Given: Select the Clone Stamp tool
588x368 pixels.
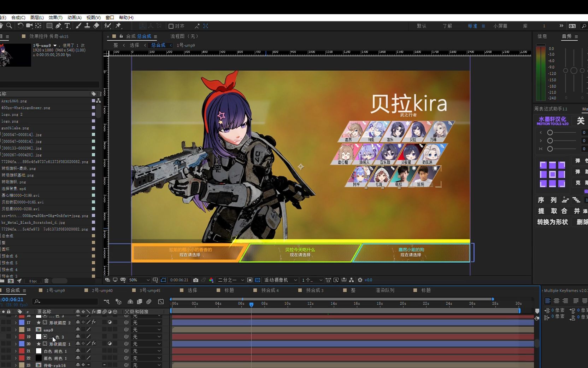Looking at the screenshot, I should [x=87, y=26].
